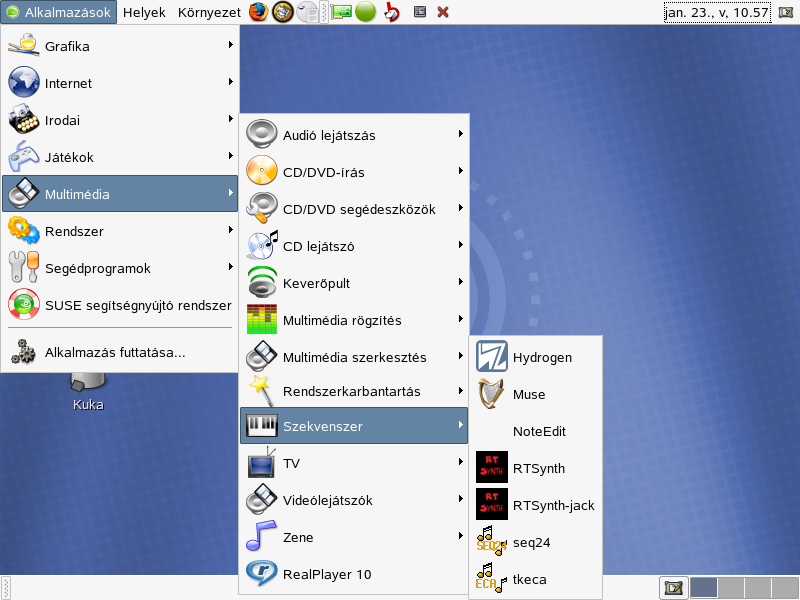
Task: Expand the Keverőpult submenu arrow
Action: pos(461,282)
